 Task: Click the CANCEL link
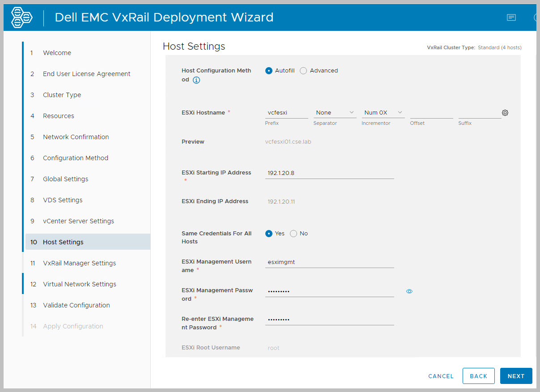tap(441, 376)
